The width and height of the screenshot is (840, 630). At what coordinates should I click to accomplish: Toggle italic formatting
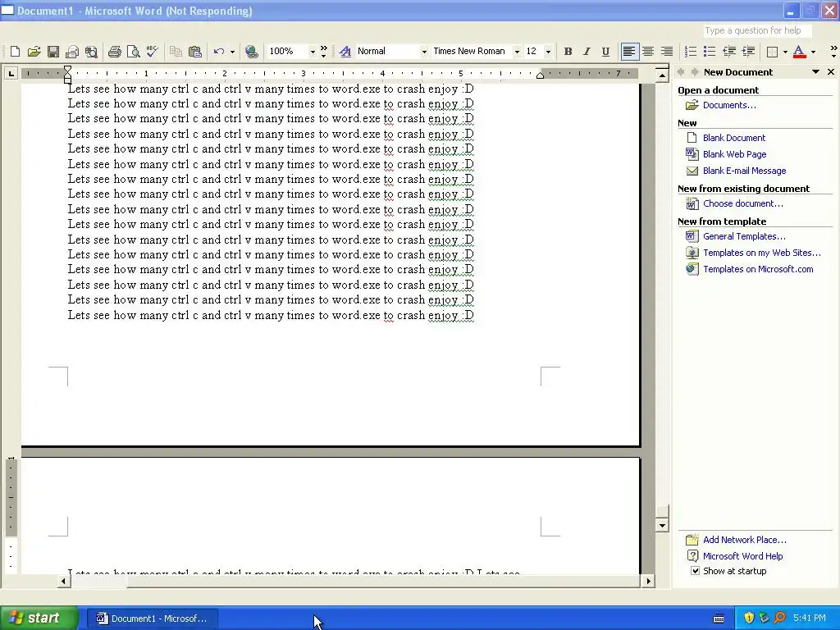point(587,52)
